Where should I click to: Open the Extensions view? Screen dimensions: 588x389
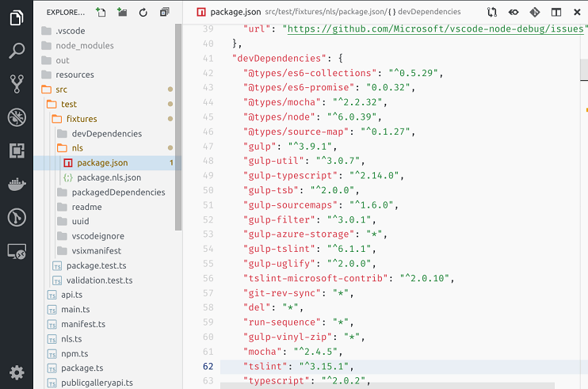(x=17, y=151)
